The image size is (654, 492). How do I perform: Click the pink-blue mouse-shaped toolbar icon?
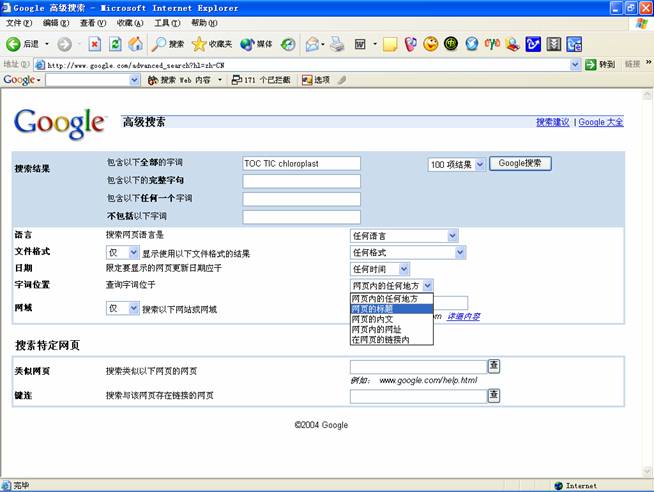pos(410,44)
